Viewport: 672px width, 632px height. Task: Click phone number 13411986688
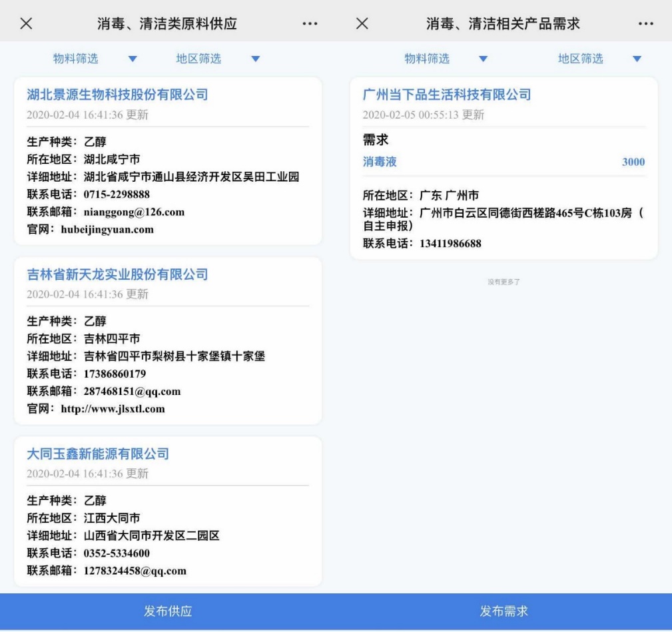(x=450, y=243)
